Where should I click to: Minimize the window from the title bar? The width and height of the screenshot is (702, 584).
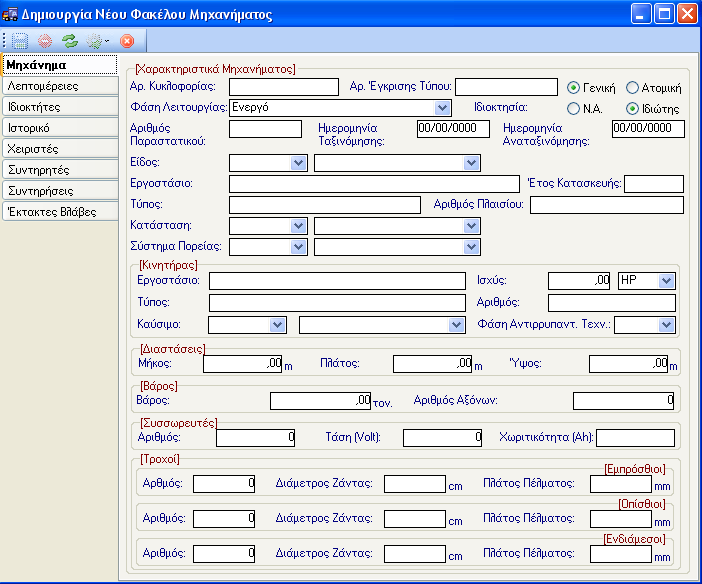(641, 14)
